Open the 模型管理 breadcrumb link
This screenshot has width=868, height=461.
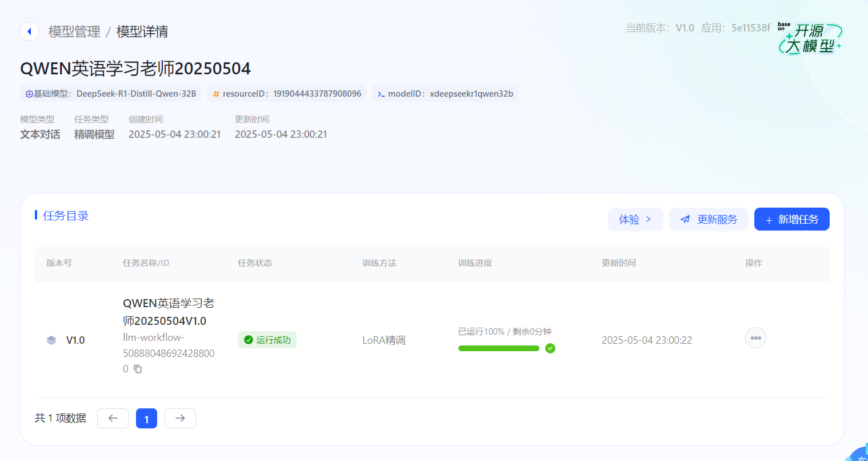pyautogui.click(x=74, y=31)
